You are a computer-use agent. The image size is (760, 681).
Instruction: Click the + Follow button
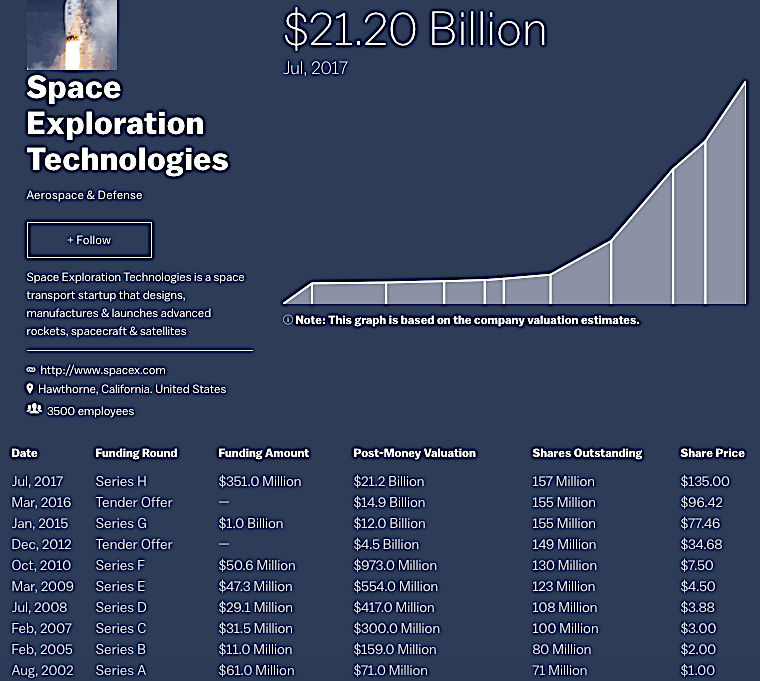coord(89,240)
